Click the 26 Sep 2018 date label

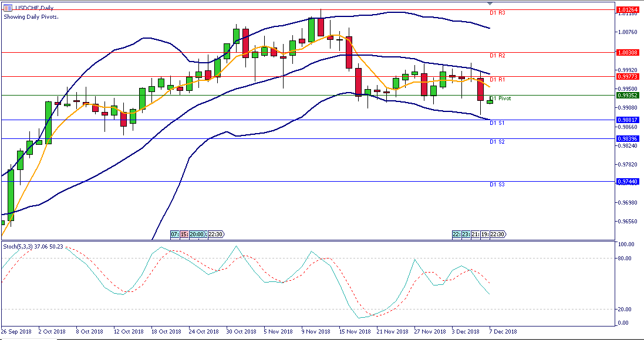tap(16, 331)
